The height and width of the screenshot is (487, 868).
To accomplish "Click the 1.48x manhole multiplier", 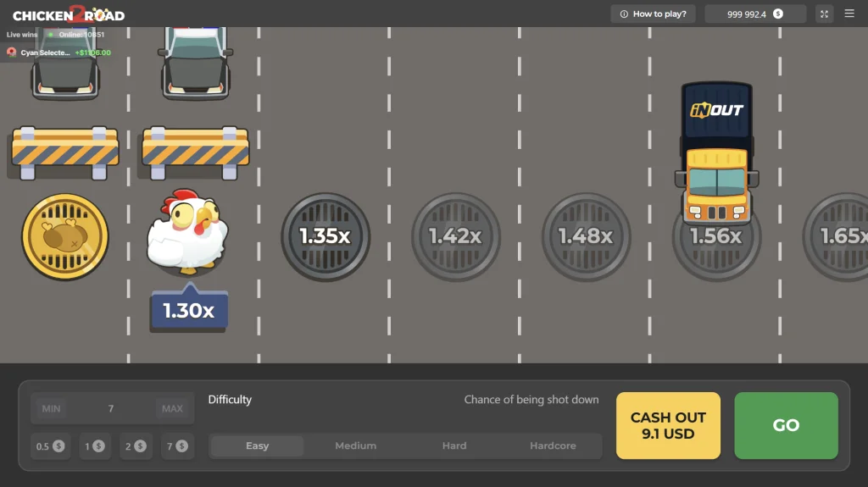I will 586,237.
